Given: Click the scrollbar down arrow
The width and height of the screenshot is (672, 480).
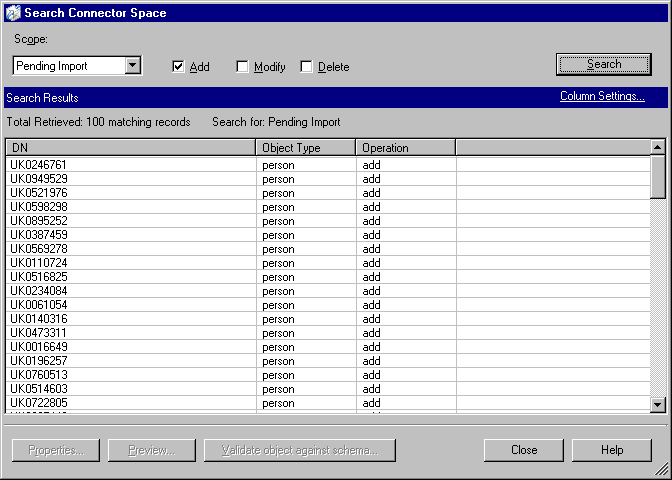Looking at the screenshot, I should (x=657, y=404).
